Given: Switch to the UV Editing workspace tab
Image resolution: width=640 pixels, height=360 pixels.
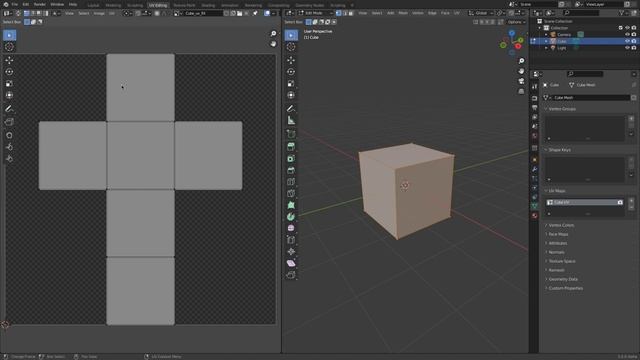Looking at the screenshot, I should coord(158,5).
